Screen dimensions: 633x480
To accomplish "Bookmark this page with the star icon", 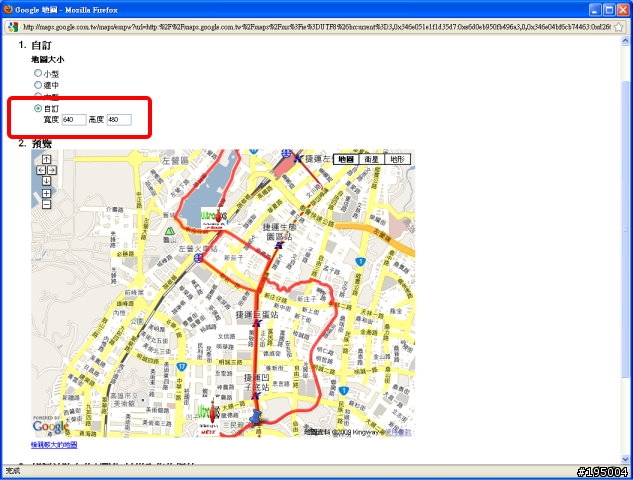I will 618,27.
